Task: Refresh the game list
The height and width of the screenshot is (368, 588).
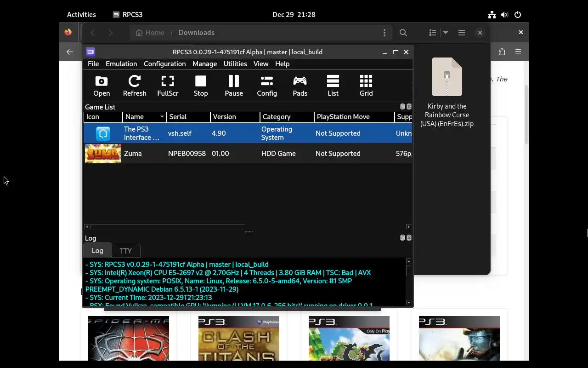Action: [x=135, y=86]
